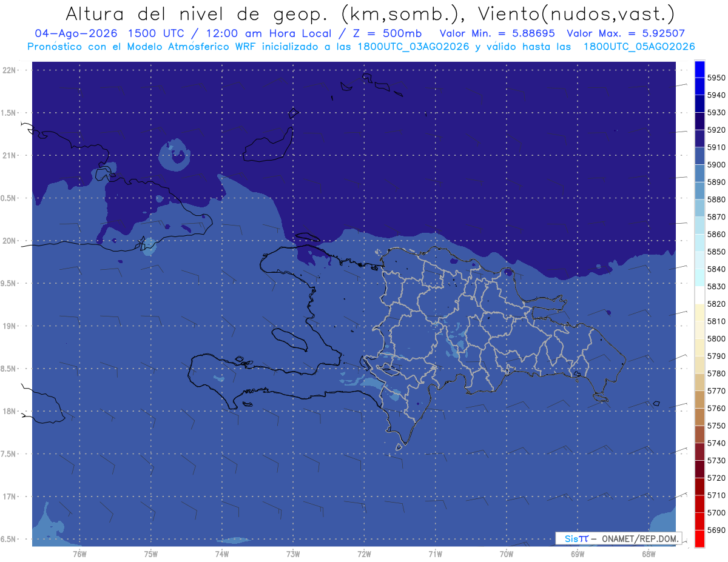Click the '76W' longitude label

(x=79, y=554)
